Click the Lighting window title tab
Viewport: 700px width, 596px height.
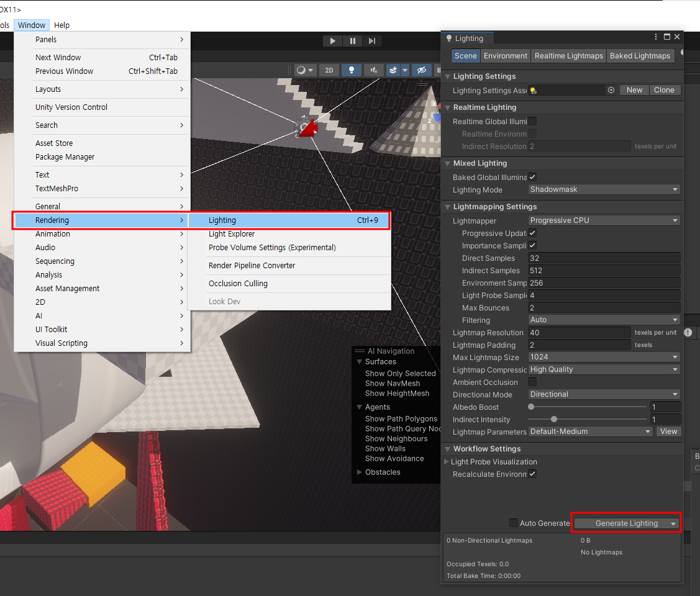click(467, 38)
